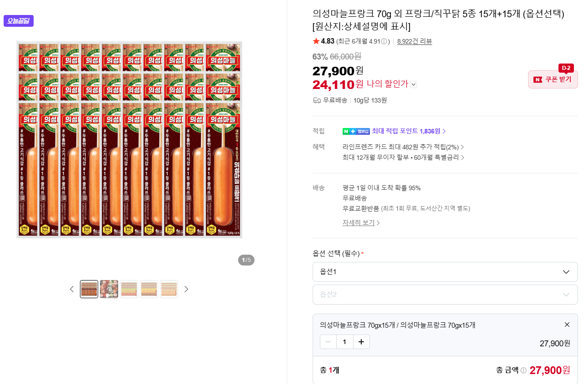Open 라인프렌즈 카드 추가 적립 benefit
588x384 pixels.
click(x=403, y=147)
